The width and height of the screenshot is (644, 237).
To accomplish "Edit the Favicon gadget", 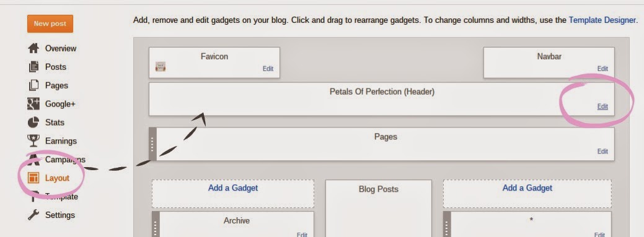I will click(x=268, y=69).
